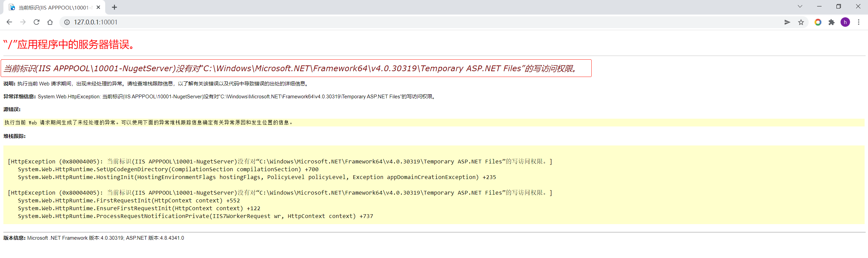Go back to the previous page
The width and height of the screenshot is (868, 258).
pyautogui.click(x=9, y=22)
